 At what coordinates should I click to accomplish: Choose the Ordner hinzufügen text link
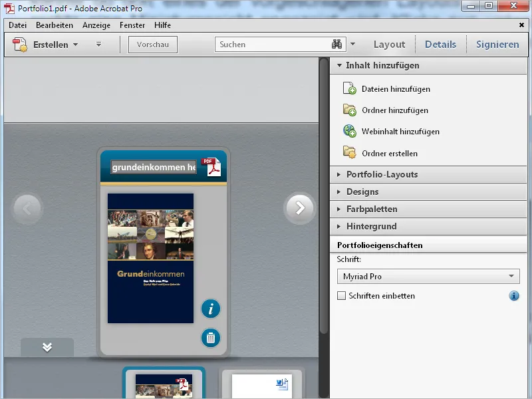tap(394, 110)
